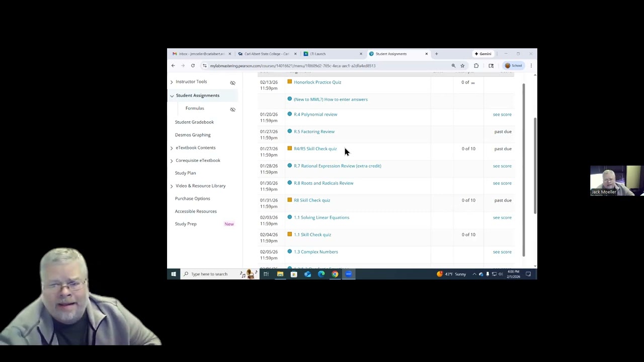Click homework icon beside R.5 Factoring Review
Viewport: 644px width, 362px height.
[x=289, y=131]
